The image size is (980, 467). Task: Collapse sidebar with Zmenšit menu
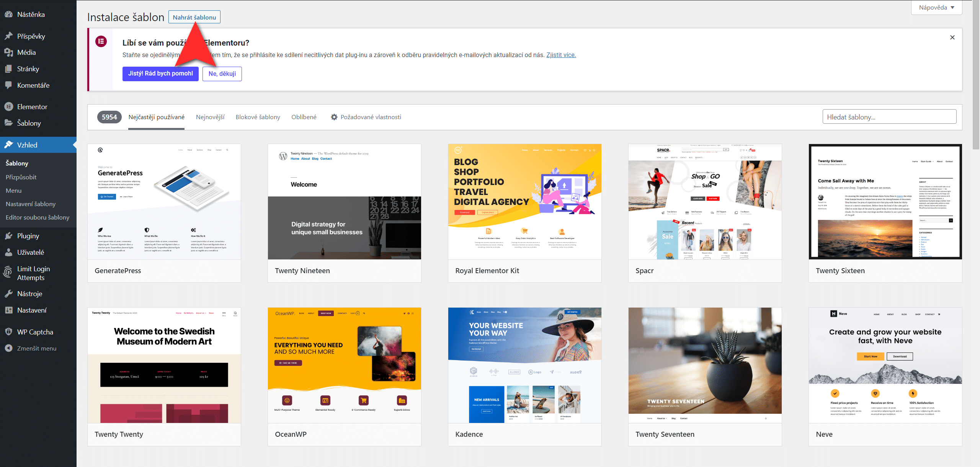pyautogui.click(x=36, y=348)
